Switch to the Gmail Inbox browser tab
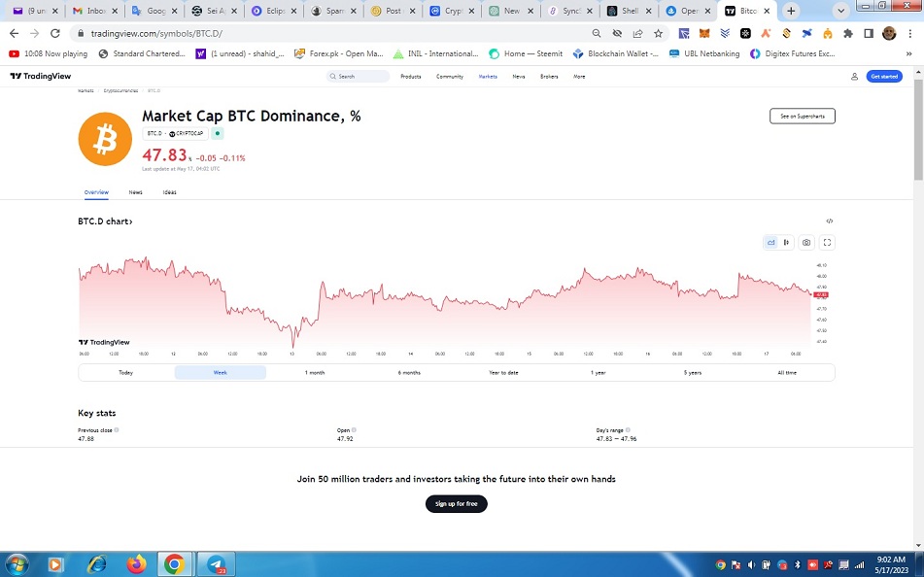 coord(94,12)
